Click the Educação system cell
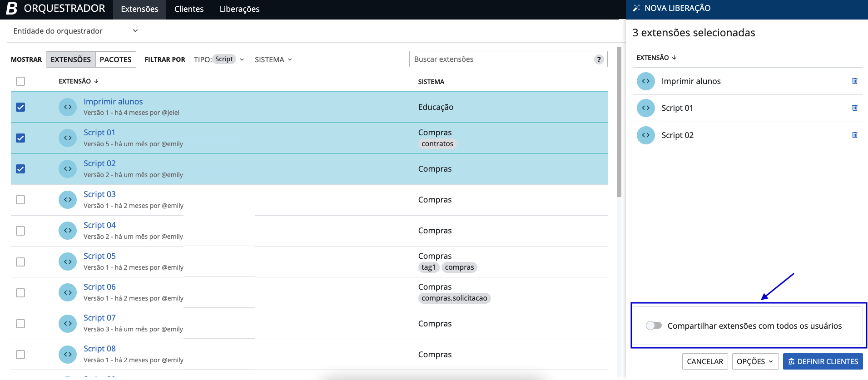Image resolution: width=868 pixels, height=380 pixels. (436, 107)
